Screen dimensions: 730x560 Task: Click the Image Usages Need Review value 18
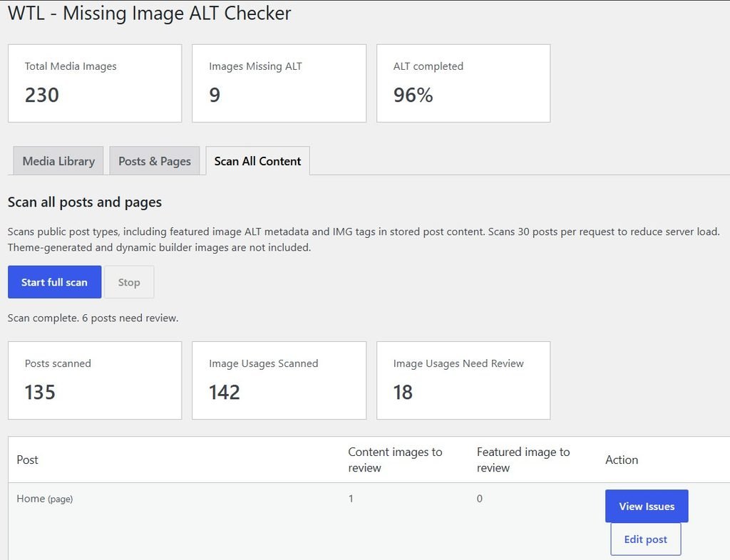(403, 392)
